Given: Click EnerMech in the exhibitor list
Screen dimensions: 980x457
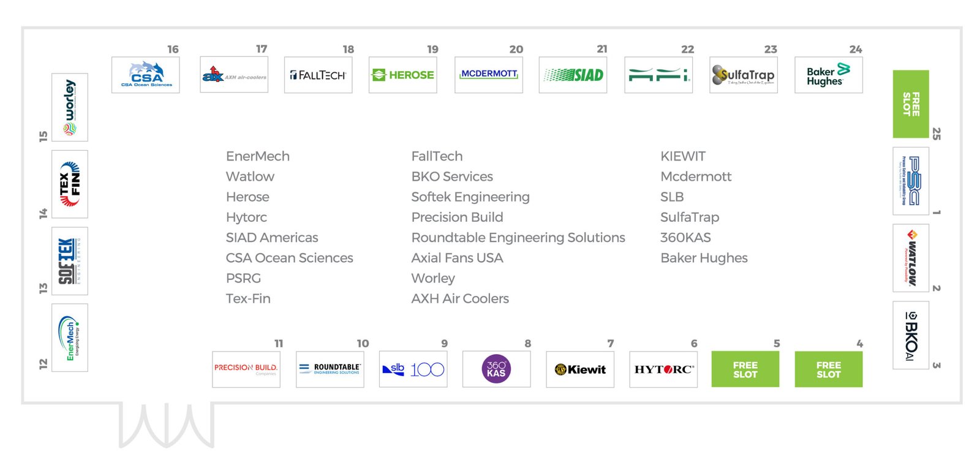Looking at the screenshot, I should (258, 156).
